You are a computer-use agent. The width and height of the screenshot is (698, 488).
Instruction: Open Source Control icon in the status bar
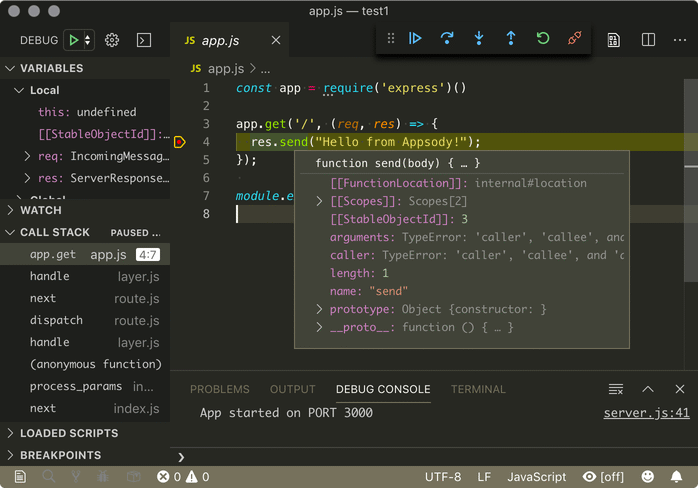[x=76, y=477]
